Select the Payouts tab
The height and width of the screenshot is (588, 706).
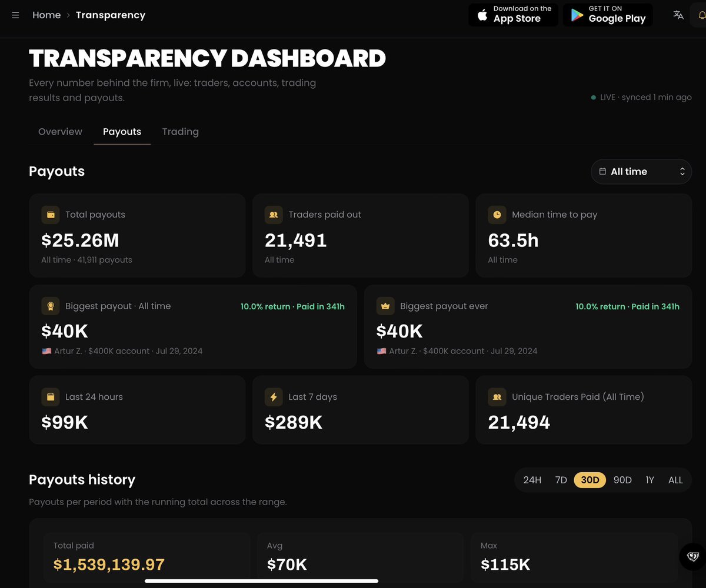point(122,132)
